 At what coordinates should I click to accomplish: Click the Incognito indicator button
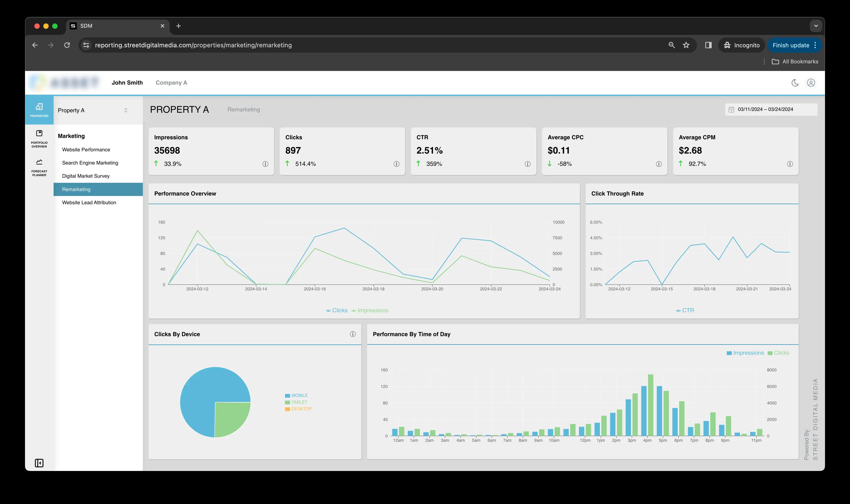[741, 45]
